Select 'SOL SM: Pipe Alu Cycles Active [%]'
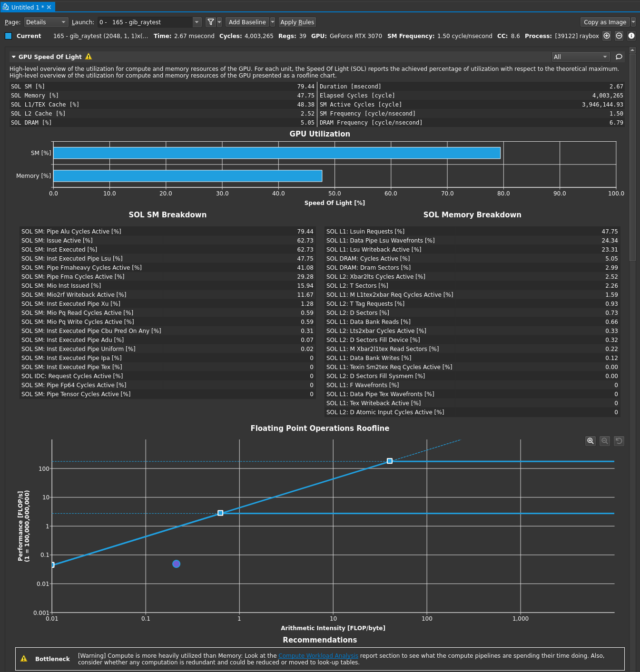Screen dimensions: 640x672 click(x=167, y=232)
